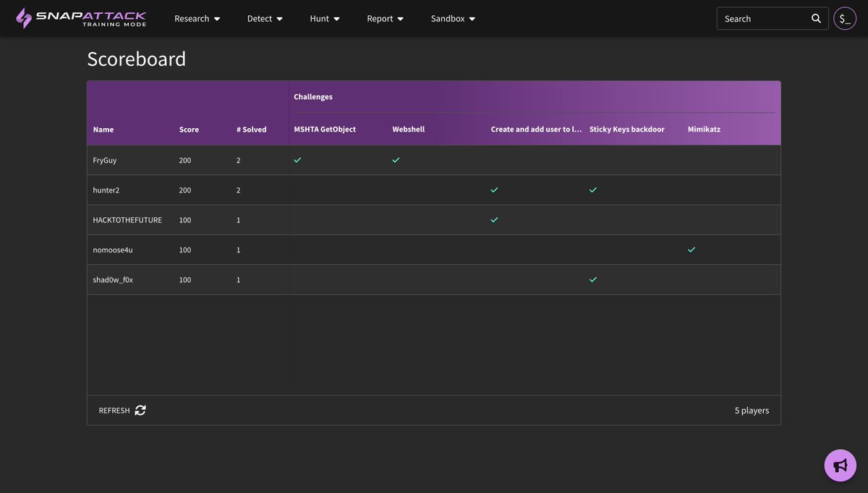
Task: Click HACKTOTHEFUTURE's score of 100
Action: coord(185,220)
